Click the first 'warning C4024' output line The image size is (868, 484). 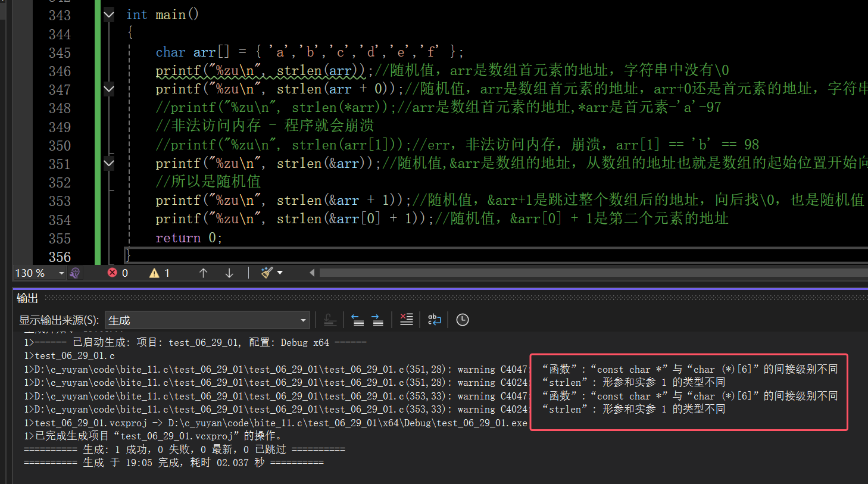click(276, 383)
